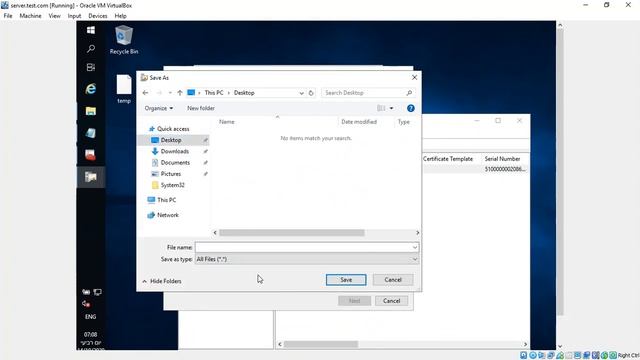This screenshot has height=360, width=640.
Task: Collapse folders with Hide Folders
Action: (x=162, y=281)
